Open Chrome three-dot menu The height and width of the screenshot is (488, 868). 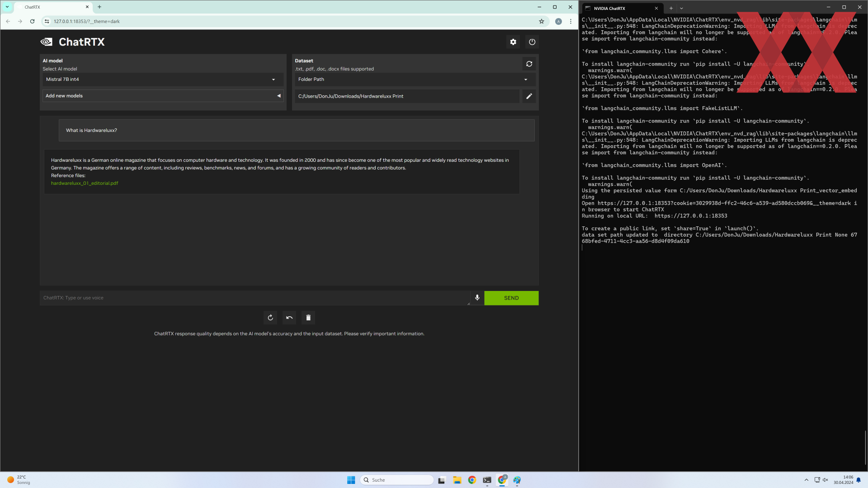[x=571, y=21]
